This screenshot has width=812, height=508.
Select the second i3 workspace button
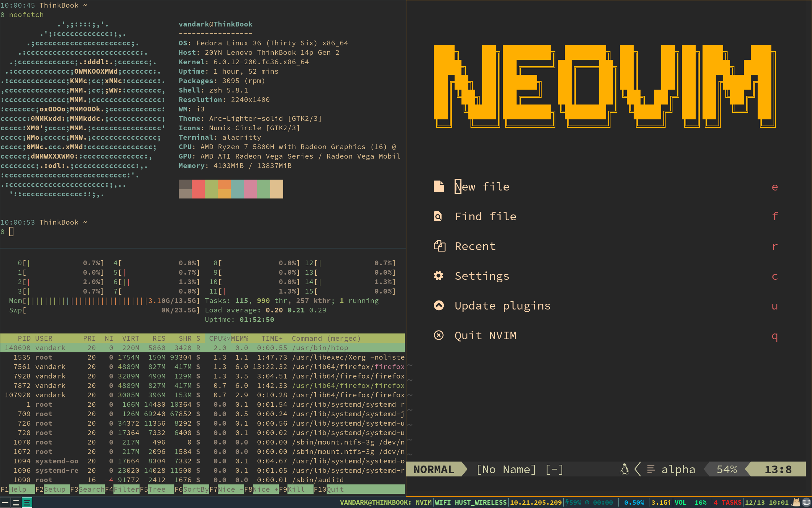pos(16,503)
